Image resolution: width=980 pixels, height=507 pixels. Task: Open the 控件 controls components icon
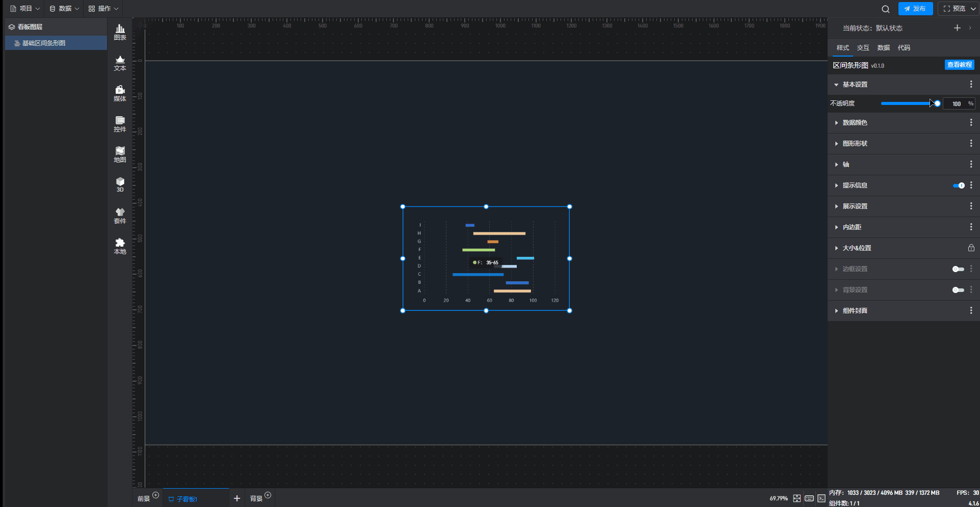click(x=120, y=124)
